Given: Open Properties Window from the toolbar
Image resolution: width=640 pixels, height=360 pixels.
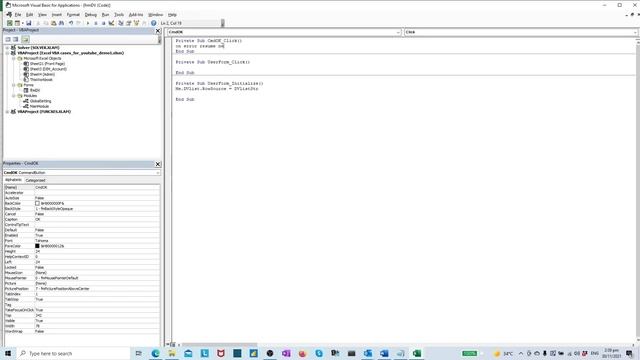Looking at the screenshot, I should pyautogui.click(x=129, y=23).
